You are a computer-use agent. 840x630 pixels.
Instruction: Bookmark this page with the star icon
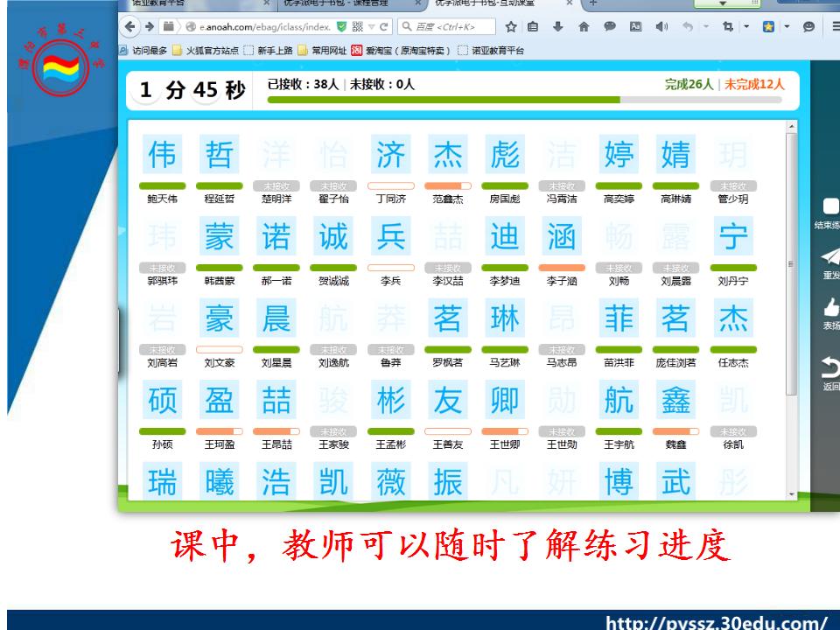point(510,27)
